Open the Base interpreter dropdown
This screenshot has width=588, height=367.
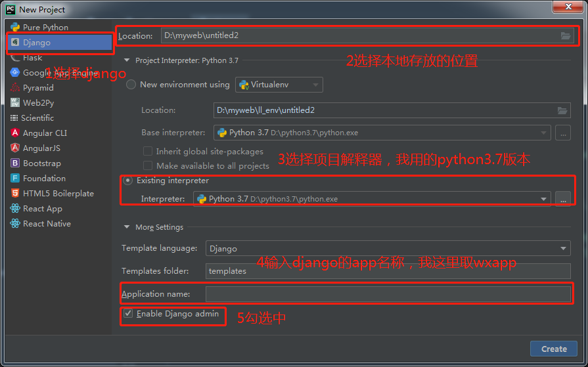click(x=382, y=133)
